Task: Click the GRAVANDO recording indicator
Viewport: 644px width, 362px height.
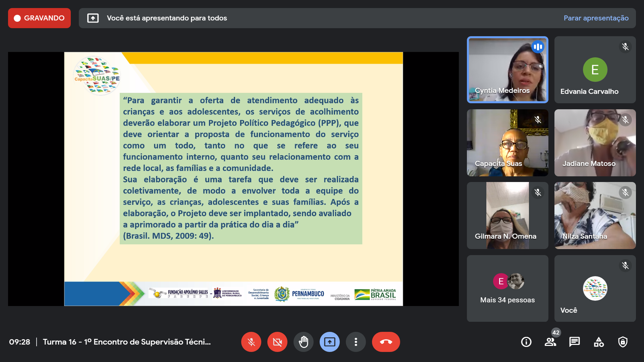Action: pos(39,18)
